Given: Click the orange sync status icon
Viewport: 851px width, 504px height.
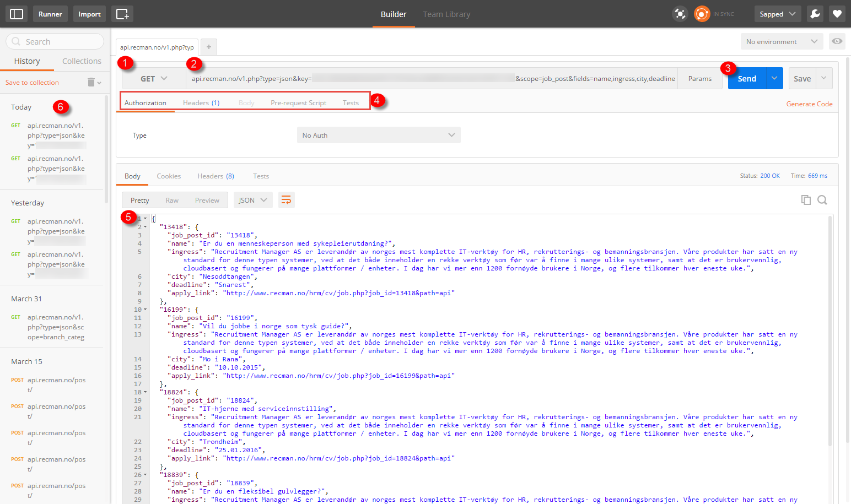Looking at the screenshot, I should [702, 14].
